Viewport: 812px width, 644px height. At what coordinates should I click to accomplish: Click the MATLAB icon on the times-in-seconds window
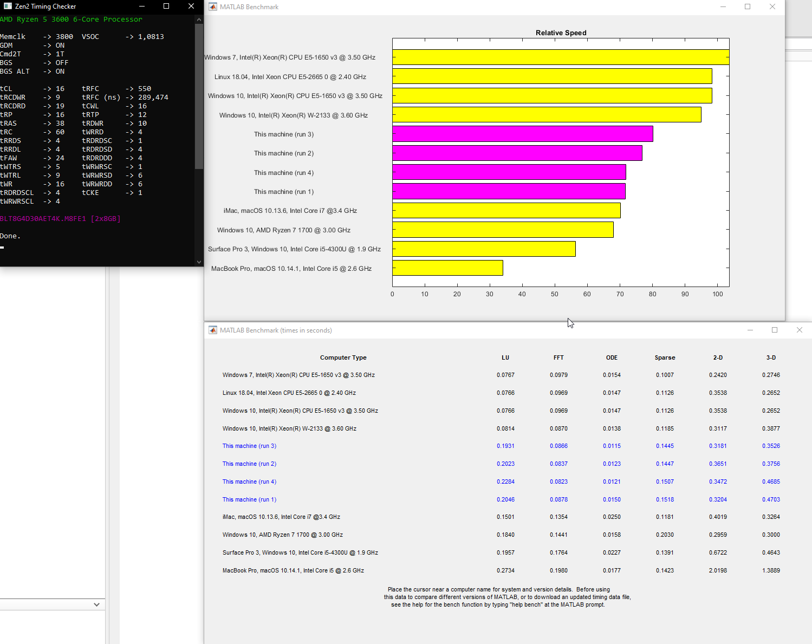(212, 330)
